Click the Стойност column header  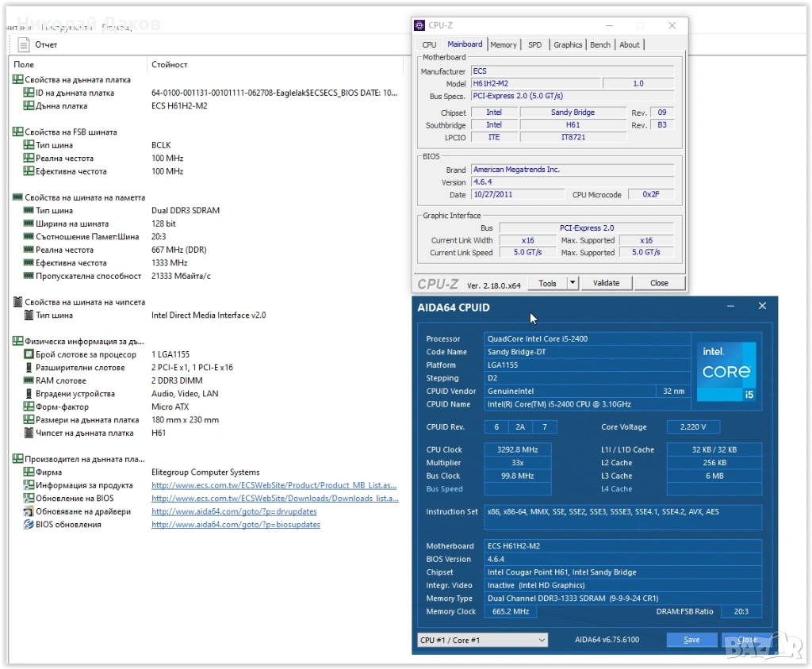coord(169,64)
